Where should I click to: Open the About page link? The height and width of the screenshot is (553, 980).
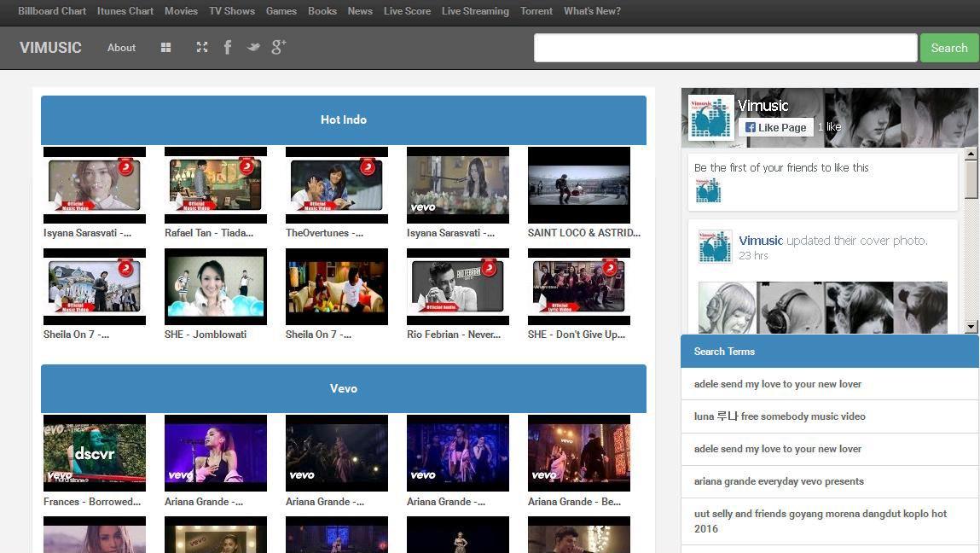(121, 48)
